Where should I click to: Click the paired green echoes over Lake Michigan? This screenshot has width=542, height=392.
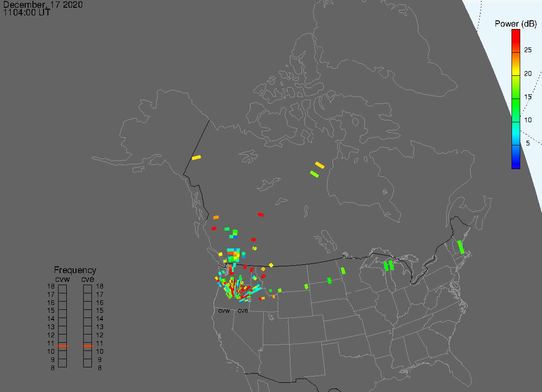pyautogui.click(x=389, y=265)
